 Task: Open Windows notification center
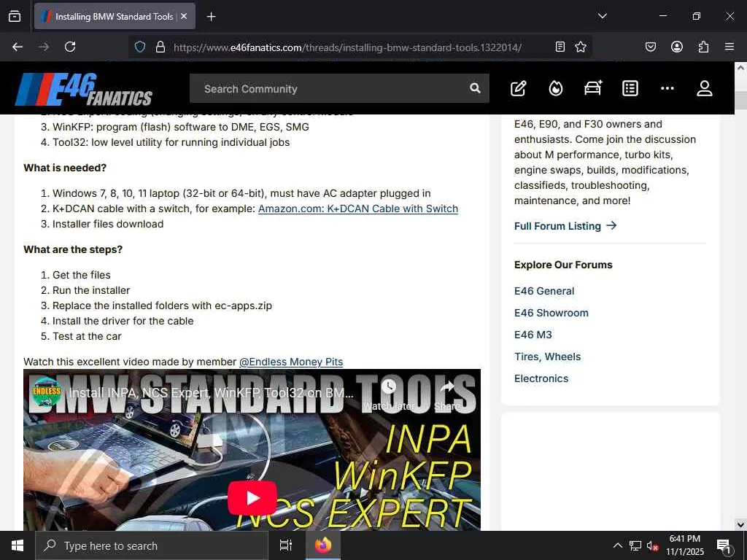723,545
